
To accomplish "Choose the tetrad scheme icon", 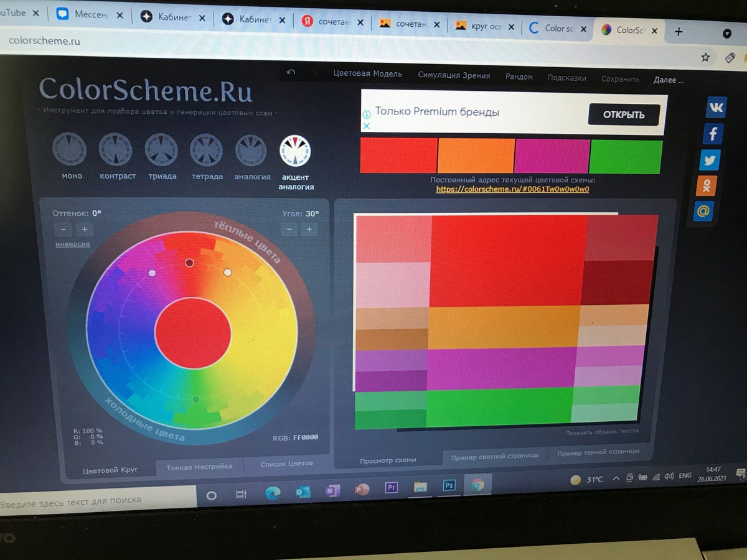I will pyautogui.click(x=207, y=151).
